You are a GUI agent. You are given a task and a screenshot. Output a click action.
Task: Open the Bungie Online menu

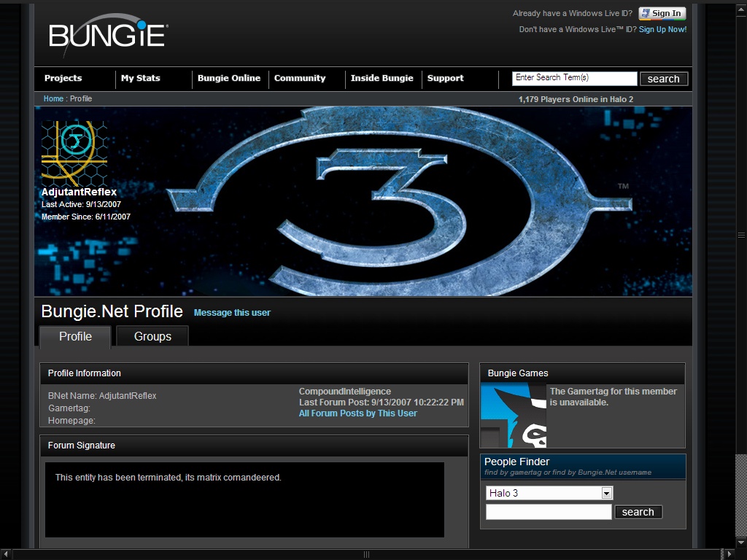(229, 78)
